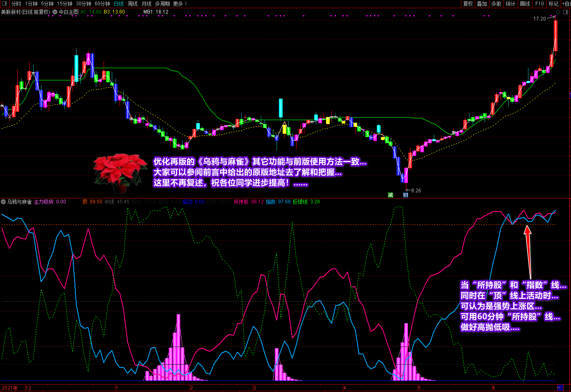Click the blue box at timeline end
This screenshot has width=571, height=392.
pos(560,387)
